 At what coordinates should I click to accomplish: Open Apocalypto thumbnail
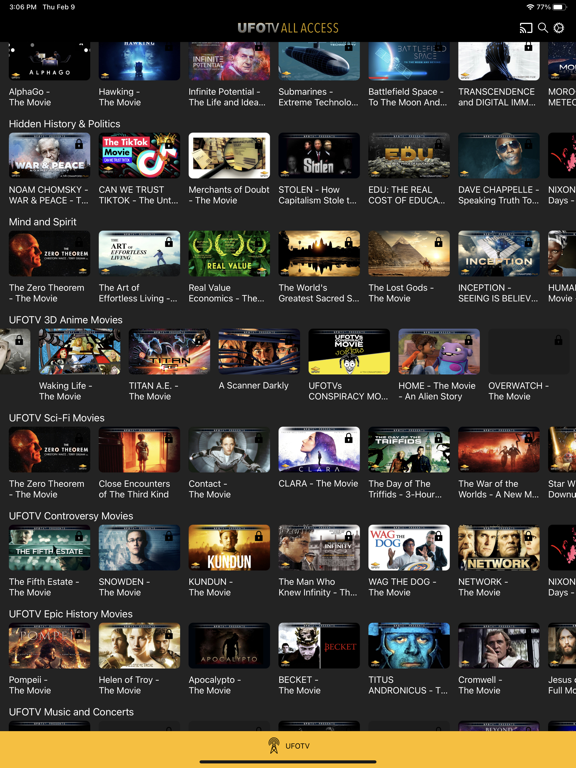pyautogui.click(x=229, y=645)
